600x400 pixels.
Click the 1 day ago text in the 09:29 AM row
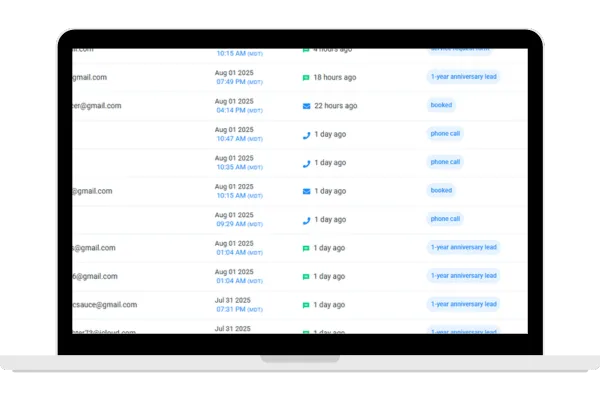click(x=330, y=220)
